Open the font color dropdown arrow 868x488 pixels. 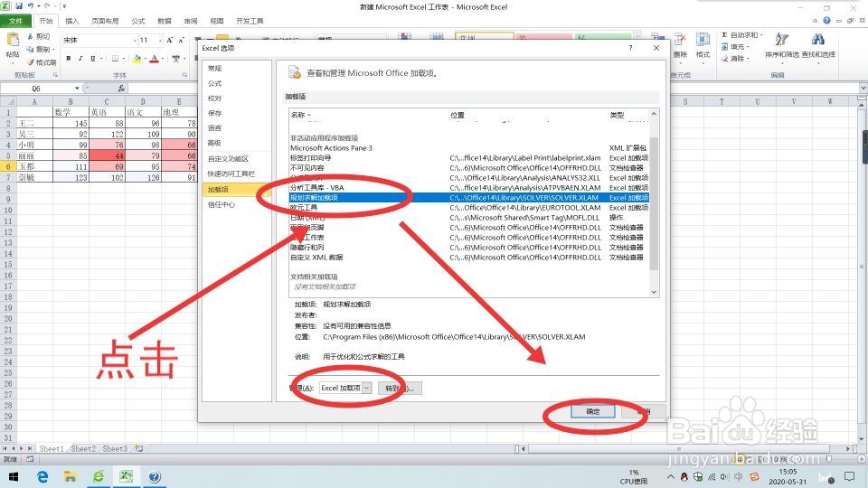[x=162, y=58]
